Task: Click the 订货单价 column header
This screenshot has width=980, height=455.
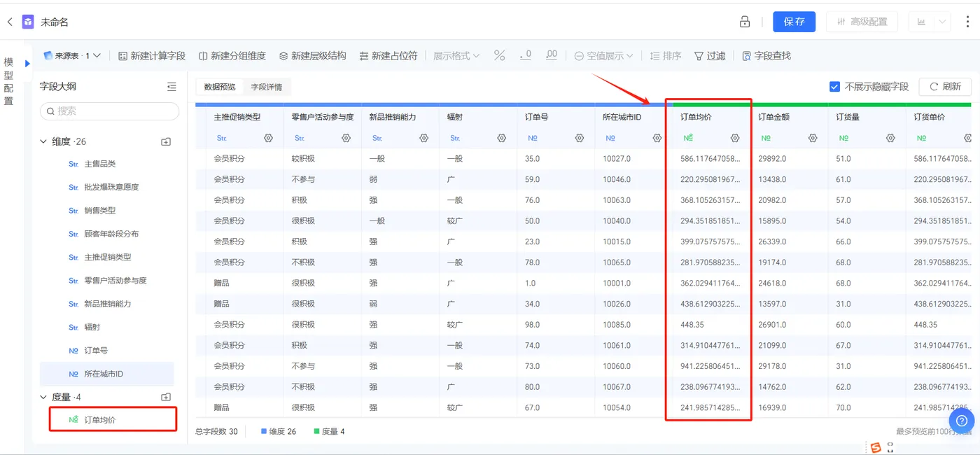Action: click(929, 117)
